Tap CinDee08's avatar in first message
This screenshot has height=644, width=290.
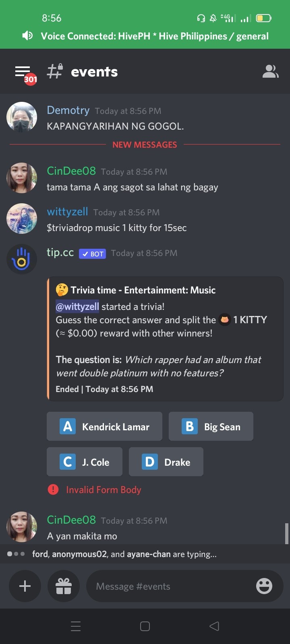coord(22,178)
